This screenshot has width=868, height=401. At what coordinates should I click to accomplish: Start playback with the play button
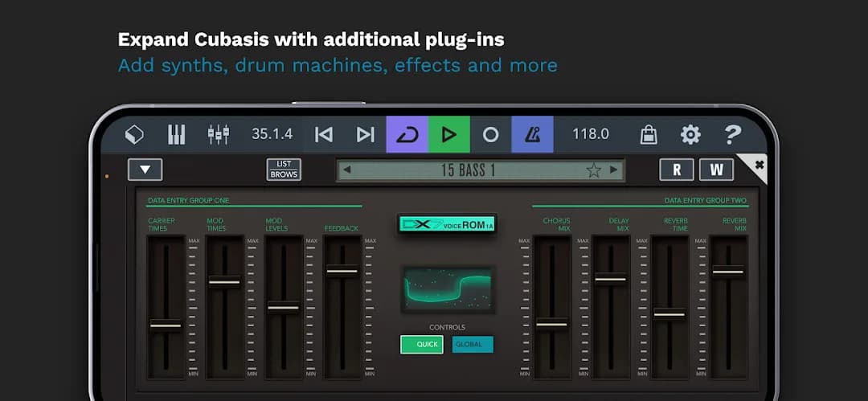[x=449, y=134]
